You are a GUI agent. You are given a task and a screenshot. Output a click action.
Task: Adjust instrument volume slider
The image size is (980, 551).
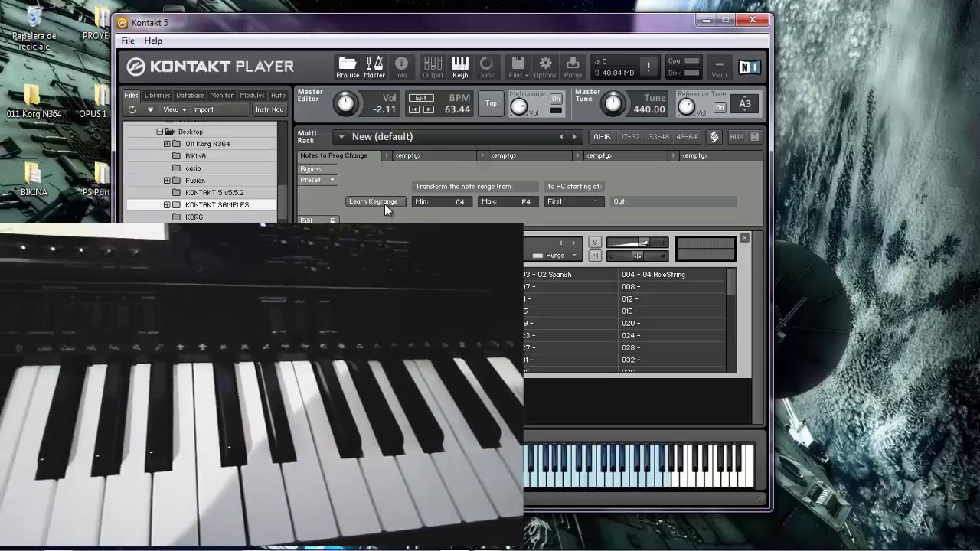pyautogui.click(x=637, y=243)
